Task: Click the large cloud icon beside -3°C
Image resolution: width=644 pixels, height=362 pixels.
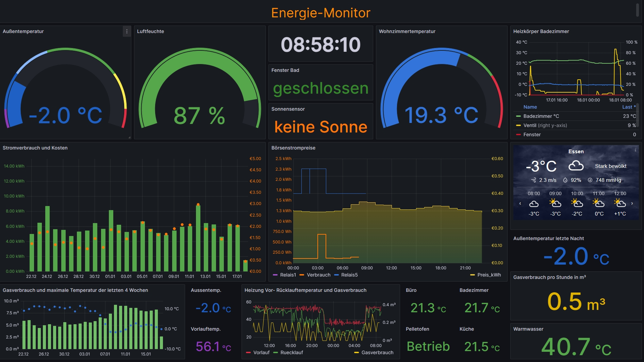Action: [x=576, y=166]
